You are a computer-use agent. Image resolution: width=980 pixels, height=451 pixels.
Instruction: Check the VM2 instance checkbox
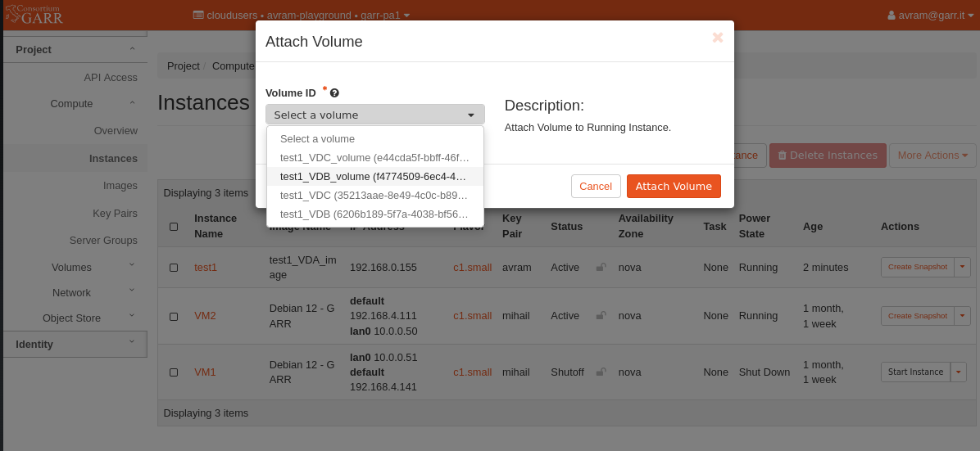point(174,316)
